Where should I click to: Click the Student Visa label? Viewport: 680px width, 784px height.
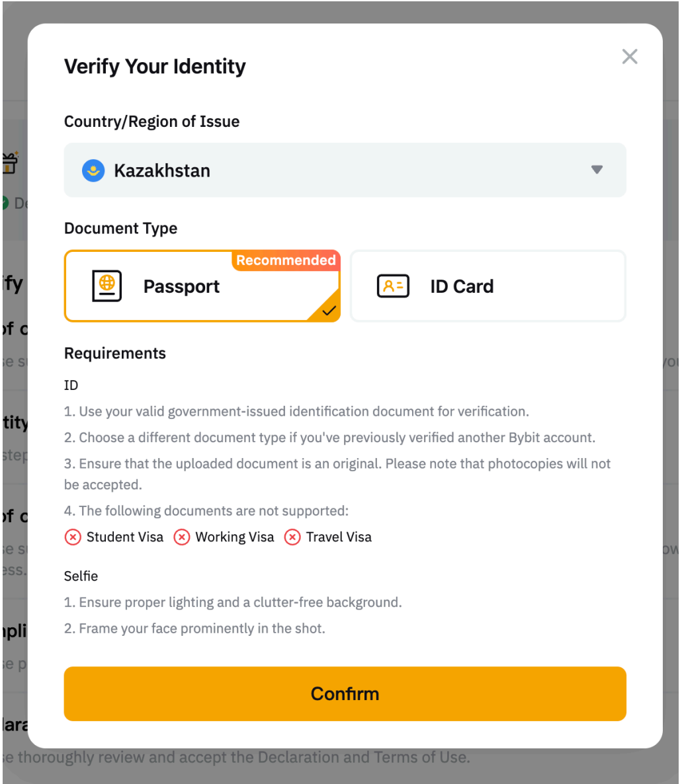coord(124,537)
